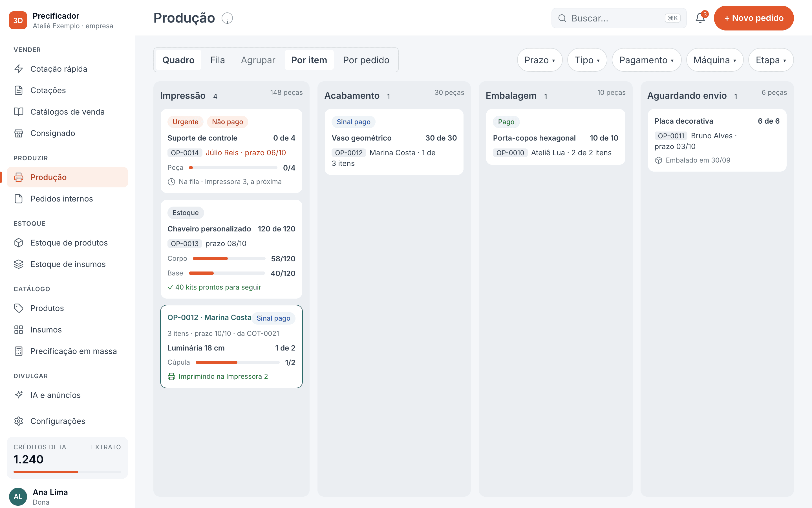
Task: Open notifications bell icon
Action: point(700,18)
